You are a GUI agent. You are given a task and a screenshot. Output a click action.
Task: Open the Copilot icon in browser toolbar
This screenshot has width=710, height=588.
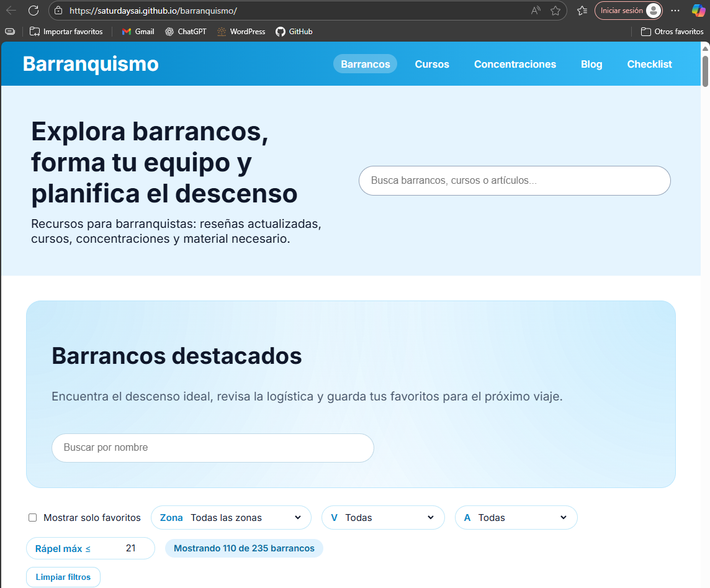698,11
